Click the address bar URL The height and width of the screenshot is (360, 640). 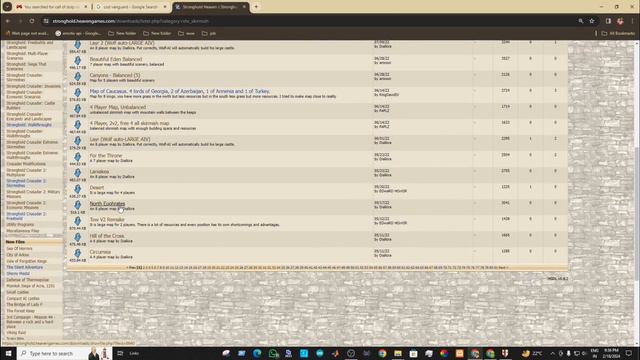pyautogui.click(x=131, y=21)
